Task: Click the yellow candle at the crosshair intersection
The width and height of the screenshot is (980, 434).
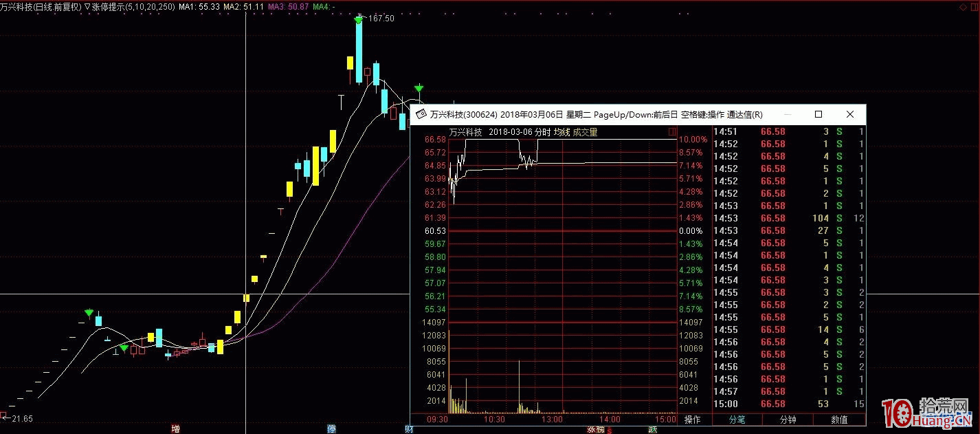Action: coord(245,298)
